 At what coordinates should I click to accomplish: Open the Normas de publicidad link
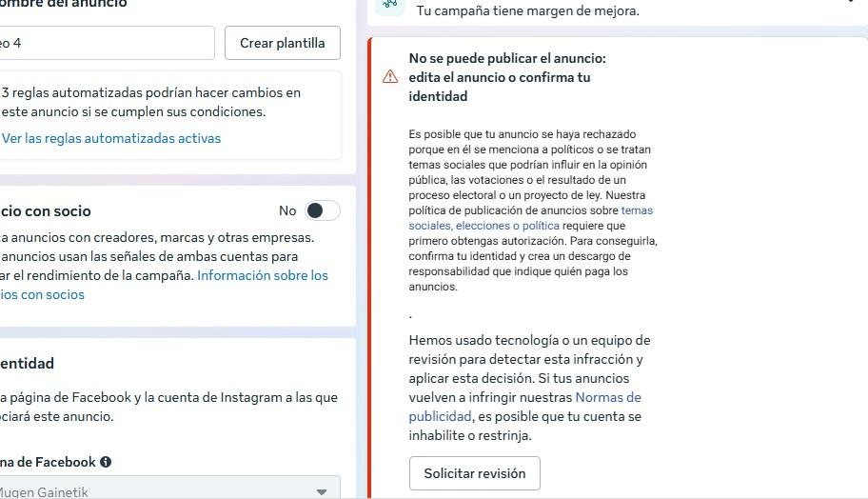607,397
